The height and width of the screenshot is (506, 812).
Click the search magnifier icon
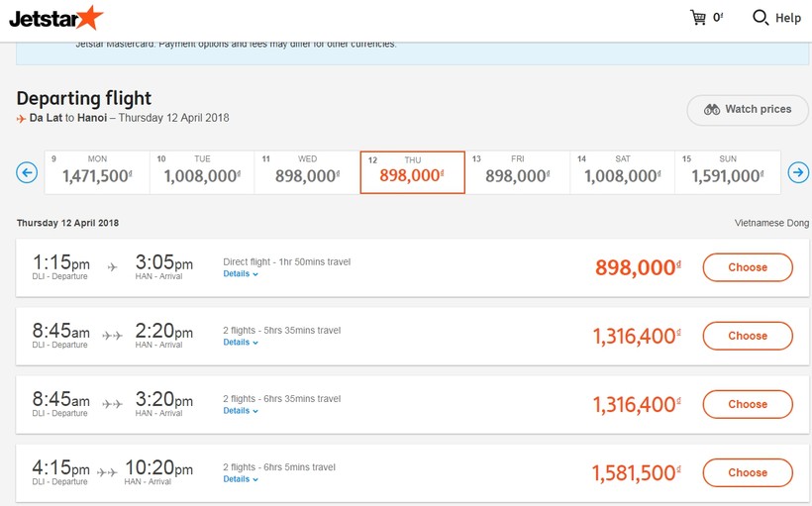coord(761,18)
